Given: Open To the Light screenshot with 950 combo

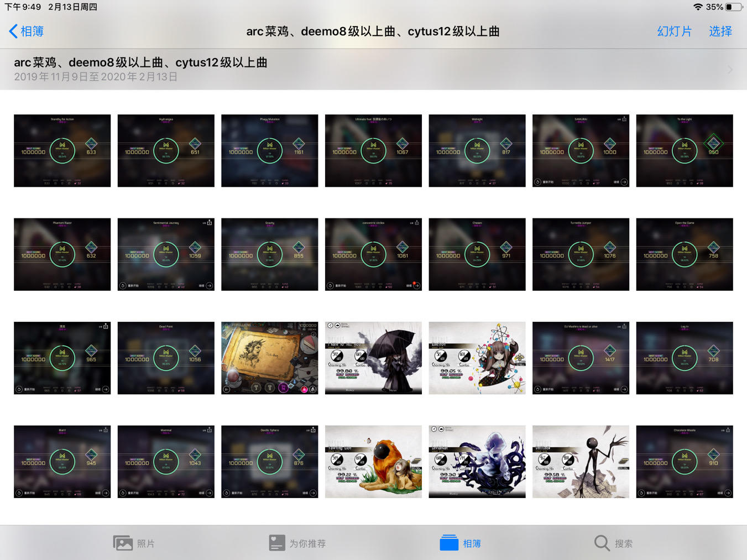Looking at the screenshot, I should pyautogui.click(x=685, y=150).
